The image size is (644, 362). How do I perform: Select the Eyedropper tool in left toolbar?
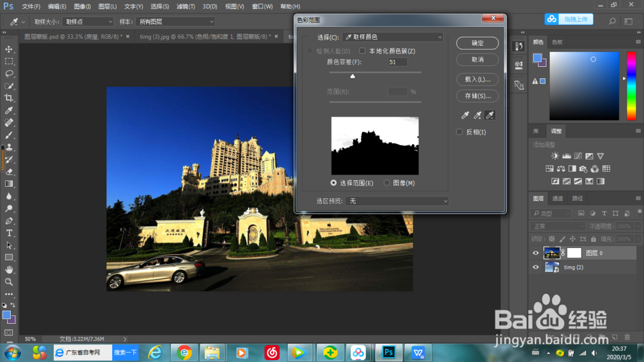pos(8,111)
